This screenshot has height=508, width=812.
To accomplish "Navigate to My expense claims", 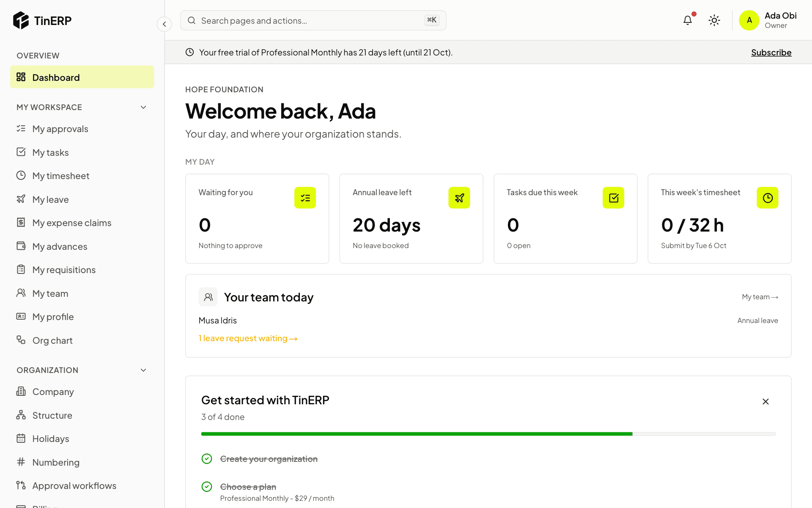I will [x=82, y=223].
